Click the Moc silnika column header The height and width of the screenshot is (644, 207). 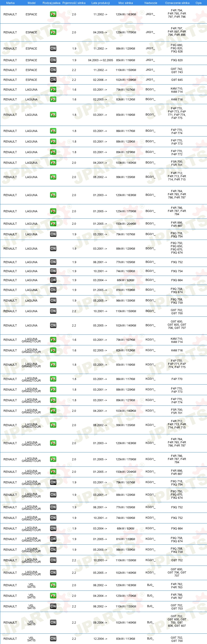click(x=126, y=3)
